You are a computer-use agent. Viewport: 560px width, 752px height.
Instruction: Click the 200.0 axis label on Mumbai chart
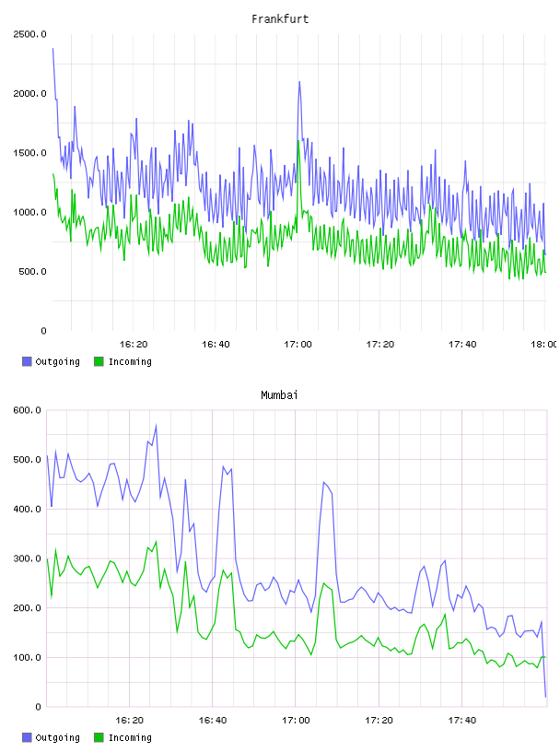click(x=27, y=608)
